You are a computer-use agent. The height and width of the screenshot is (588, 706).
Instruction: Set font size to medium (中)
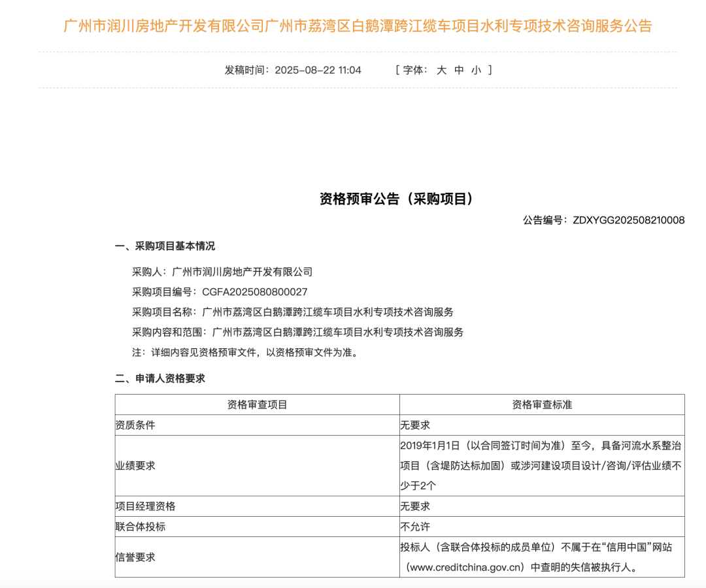[x=459, y=70]
